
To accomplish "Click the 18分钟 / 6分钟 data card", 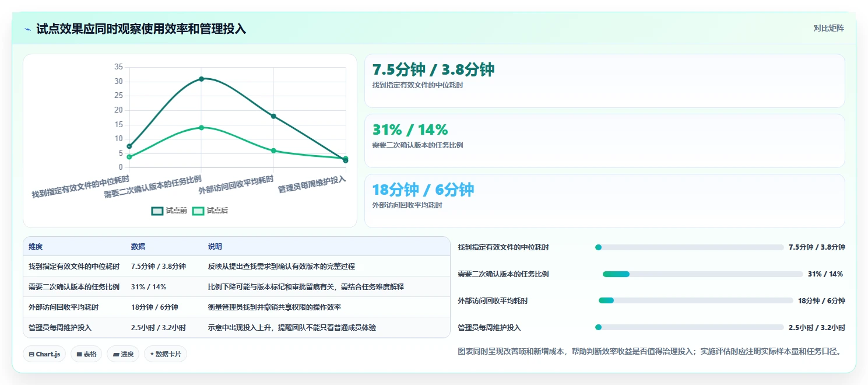I will tap(605, 201).
